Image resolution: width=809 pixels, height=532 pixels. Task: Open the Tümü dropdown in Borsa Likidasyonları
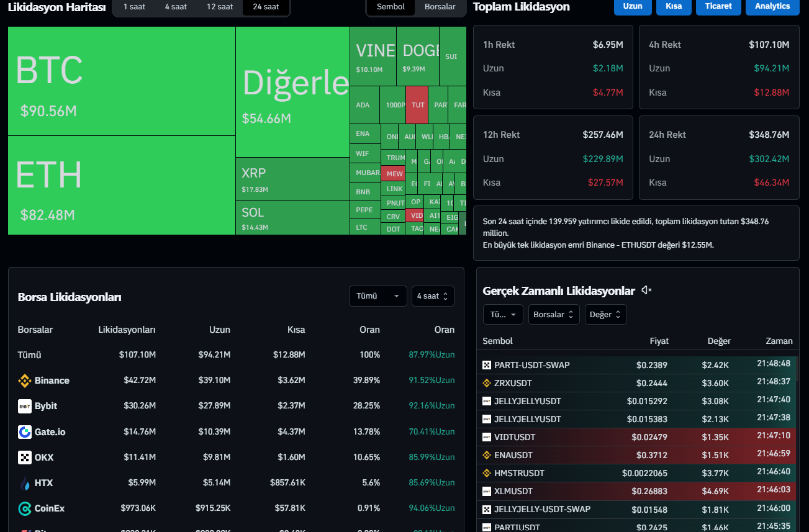[x=377, y=296]
